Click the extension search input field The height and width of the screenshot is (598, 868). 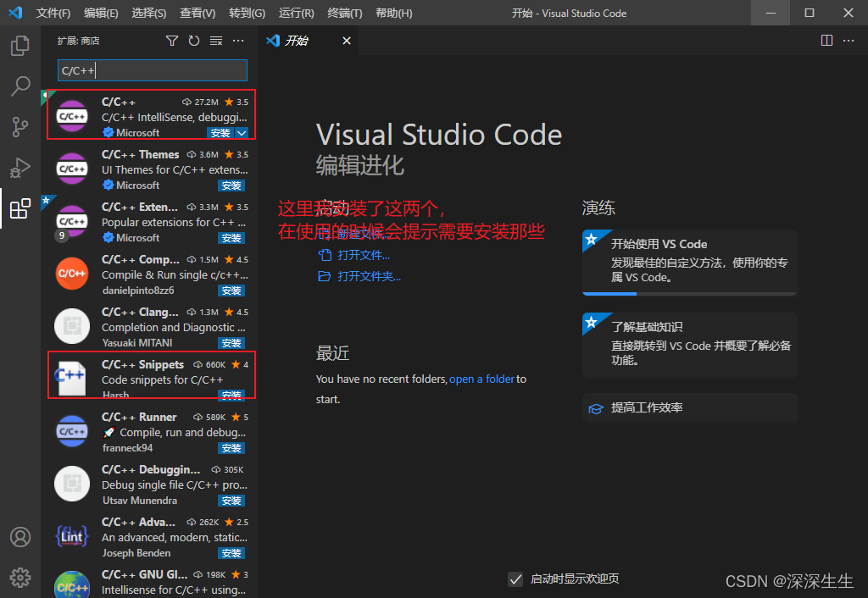point(153,71)
